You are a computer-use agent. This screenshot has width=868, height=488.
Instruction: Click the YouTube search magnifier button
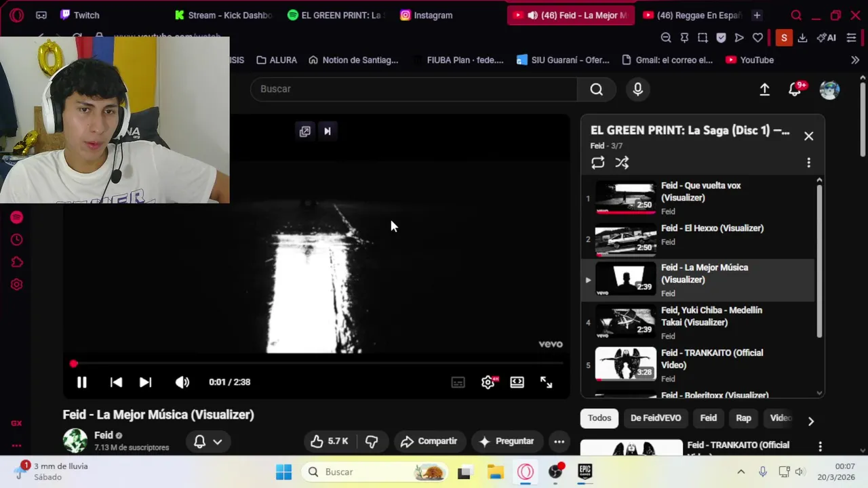596,89
